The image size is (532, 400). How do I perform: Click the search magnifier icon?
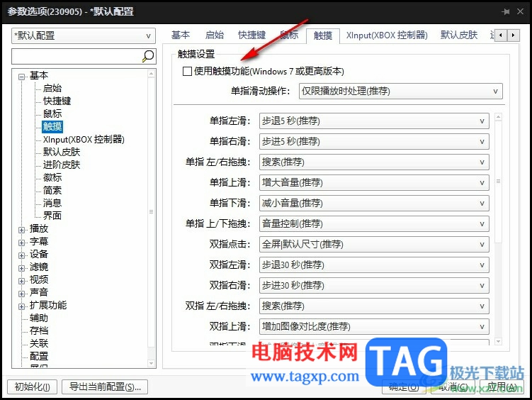[148, 56]
